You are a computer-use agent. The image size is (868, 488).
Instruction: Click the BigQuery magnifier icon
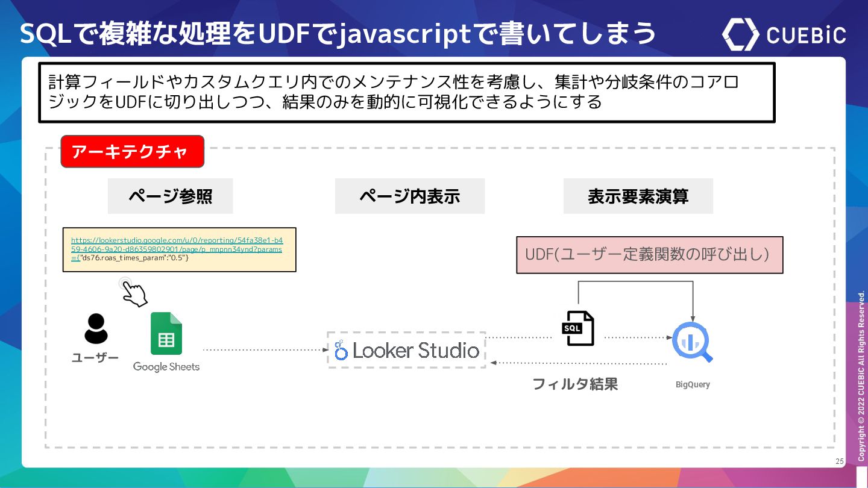[x=693, y=342]
